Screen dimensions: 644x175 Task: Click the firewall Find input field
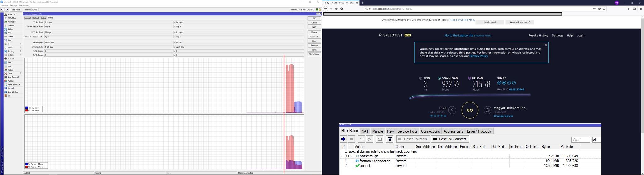point(580,140)
